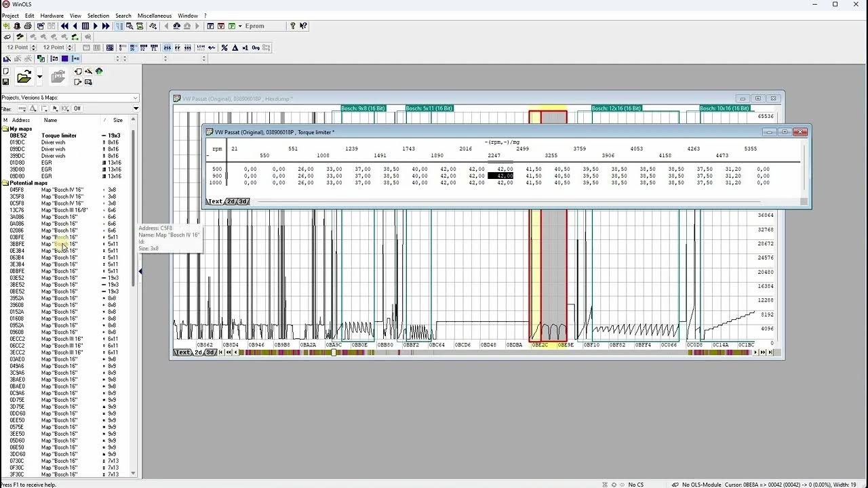Toggle LoHi/HiLo byte order
The height and width of the screenshot is (488, 868).
201,47
